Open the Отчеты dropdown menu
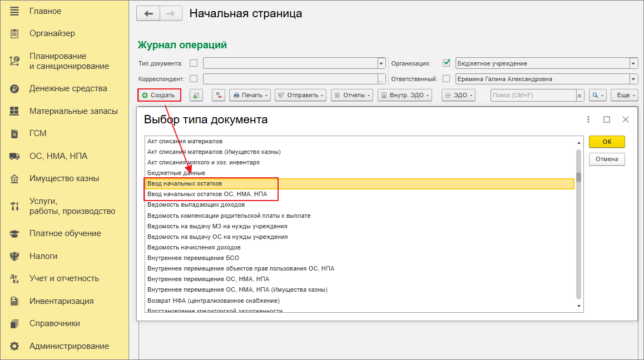Screen dimensions: 644x360 pyautogui.click(x=352, y=95)
